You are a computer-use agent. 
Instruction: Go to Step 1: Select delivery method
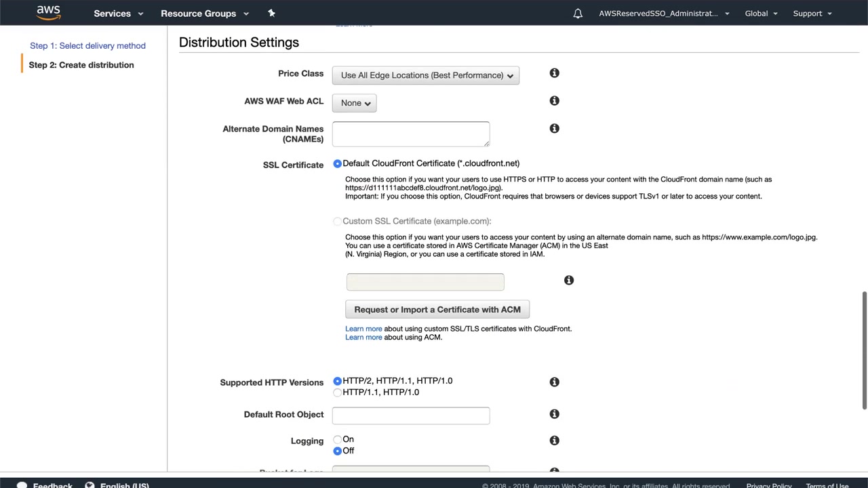click(x=87, y=45)
